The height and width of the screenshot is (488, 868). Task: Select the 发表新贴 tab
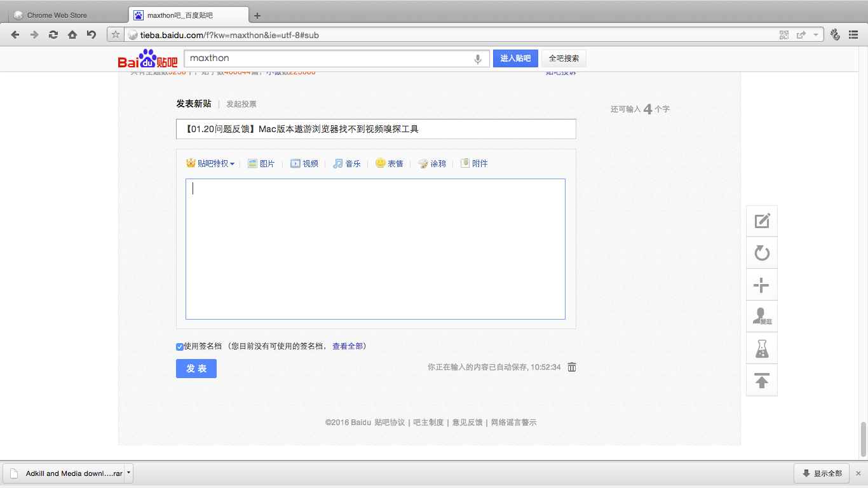tap(194, 104)
